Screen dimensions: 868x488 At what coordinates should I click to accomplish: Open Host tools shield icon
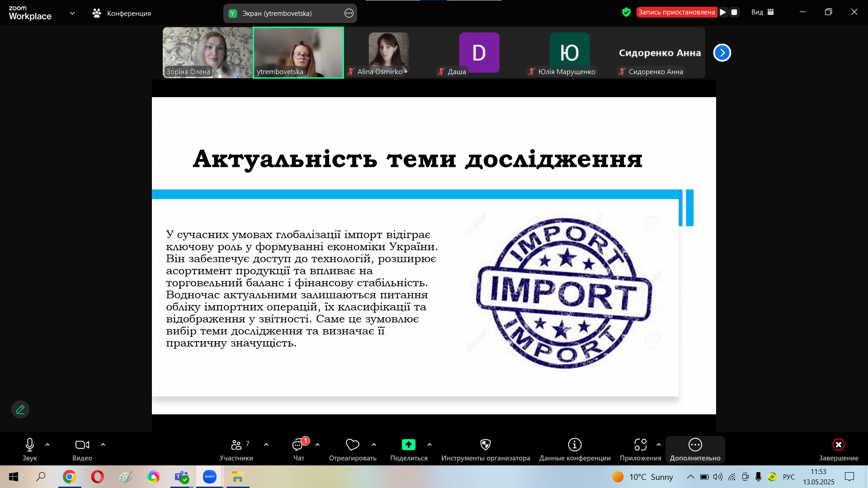485,445
